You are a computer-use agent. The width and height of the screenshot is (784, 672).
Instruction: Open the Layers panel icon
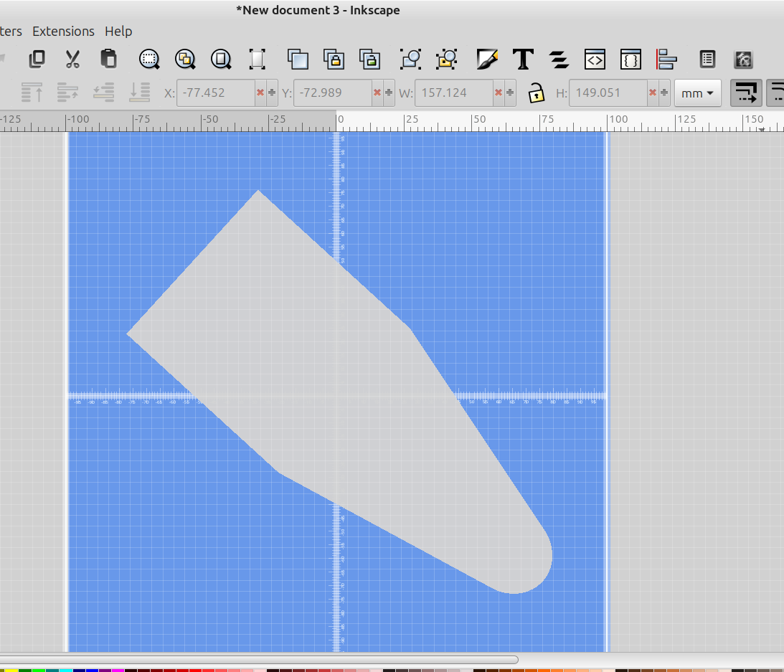(x=559, y=59)
